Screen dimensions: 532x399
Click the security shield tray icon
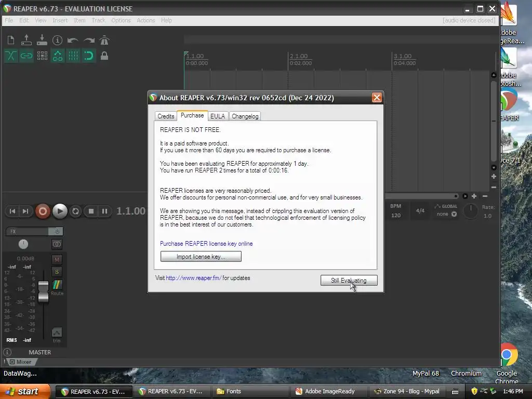474,391
